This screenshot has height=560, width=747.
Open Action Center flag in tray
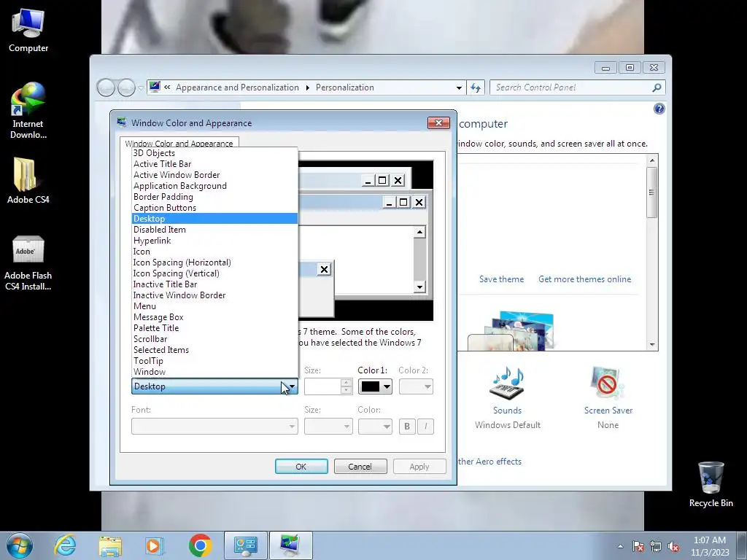[638, 546]
